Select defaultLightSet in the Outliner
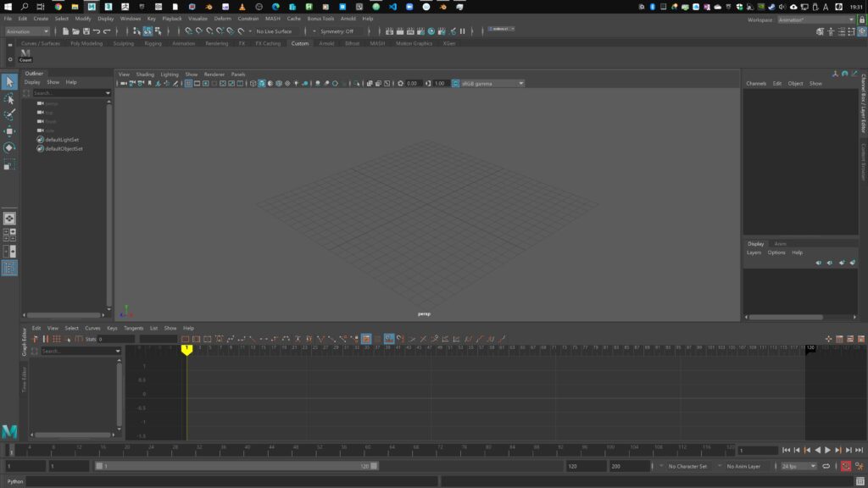868x488 pixels. 61,140
